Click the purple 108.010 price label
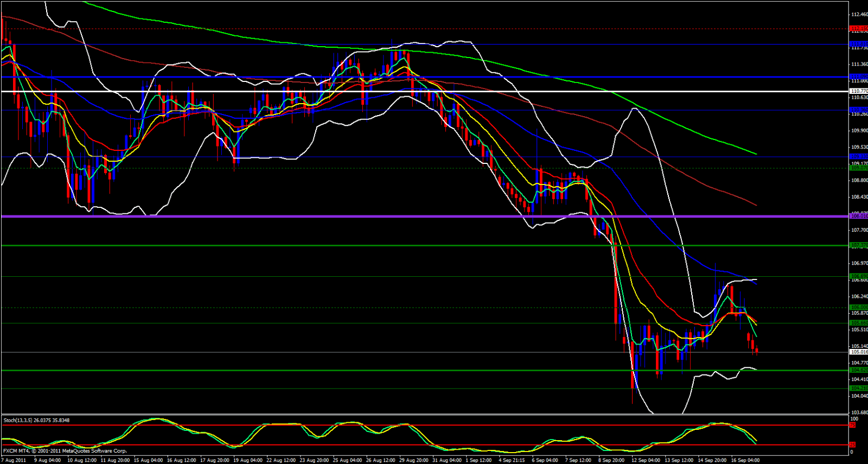868x464 pixels. coord(859,216)
